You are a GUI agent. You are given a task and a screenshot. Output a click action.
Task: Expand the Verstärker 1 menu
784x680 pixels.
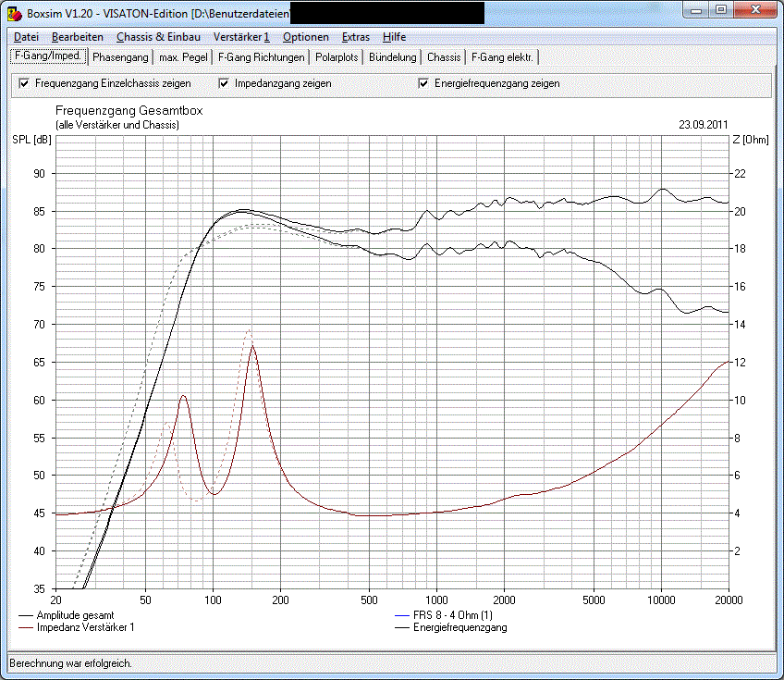pyautogui.click(x=240, y=37)
